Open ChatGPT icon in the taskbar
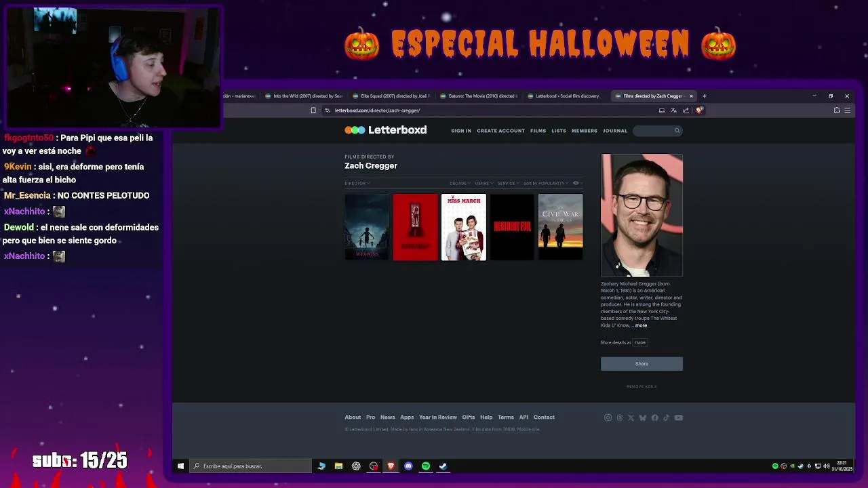The height and width of the screenshot is (488, 868). tap(356, 466)
